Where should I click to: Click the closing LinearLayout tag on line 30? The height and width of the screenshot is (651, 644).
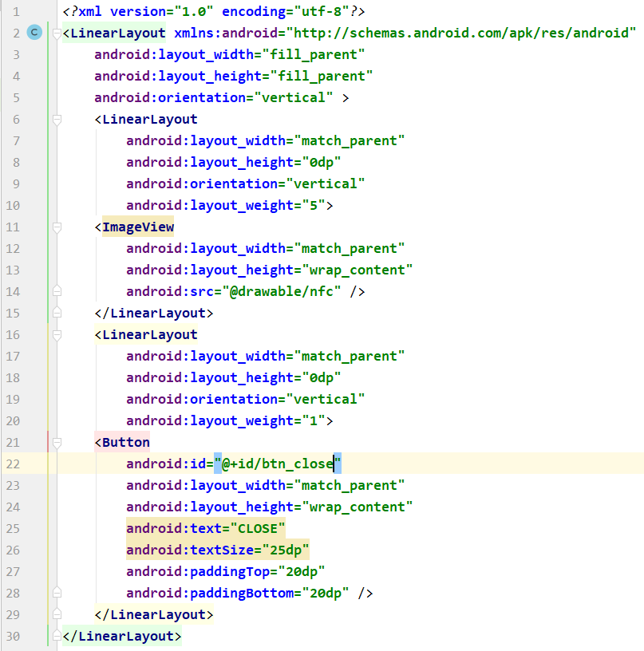(x=122, y=636)
